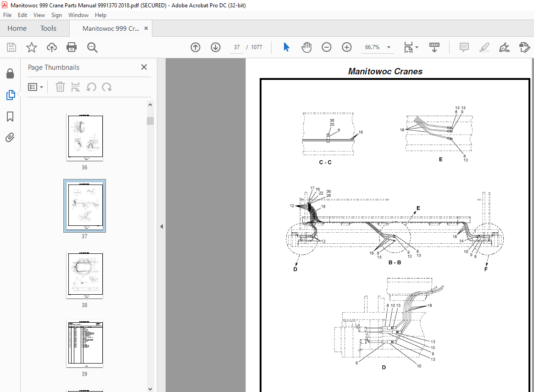
Task: Click the 'B - B' section label
Action: [395, 263]
